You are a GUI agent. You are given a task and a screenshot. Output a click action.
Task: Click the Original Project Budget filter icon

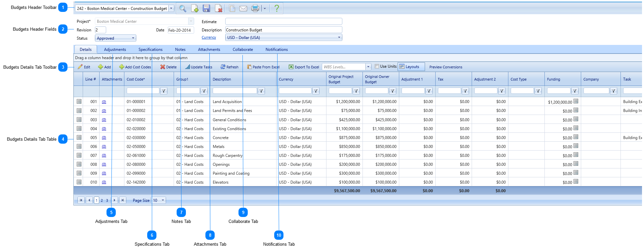click(356, 91)
